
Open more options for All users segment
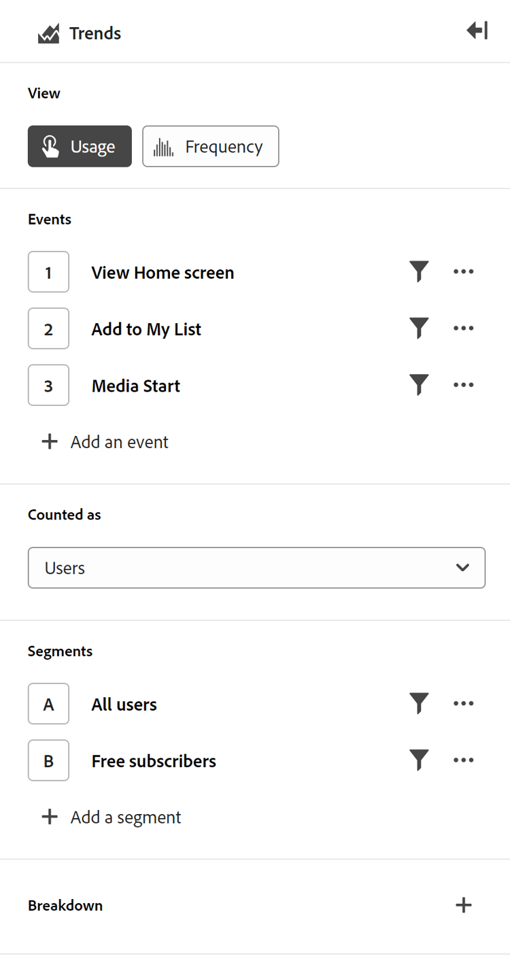[x=463, y=703]
